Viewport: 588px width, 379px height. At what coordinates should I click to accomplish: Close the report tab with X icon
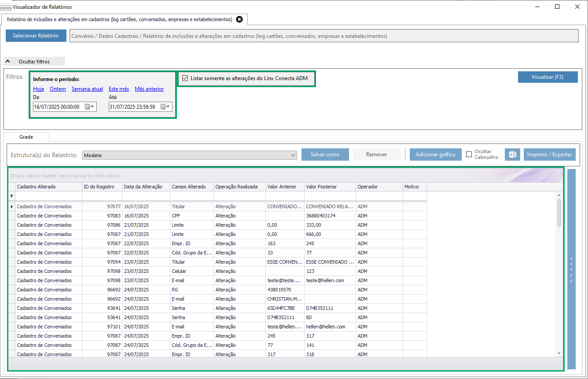coord(239,19)
